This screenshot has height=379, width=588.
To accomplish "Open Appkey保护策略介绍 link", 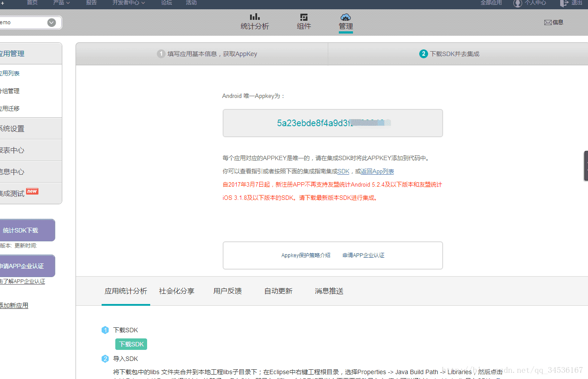I will click(x=306, y=255).
